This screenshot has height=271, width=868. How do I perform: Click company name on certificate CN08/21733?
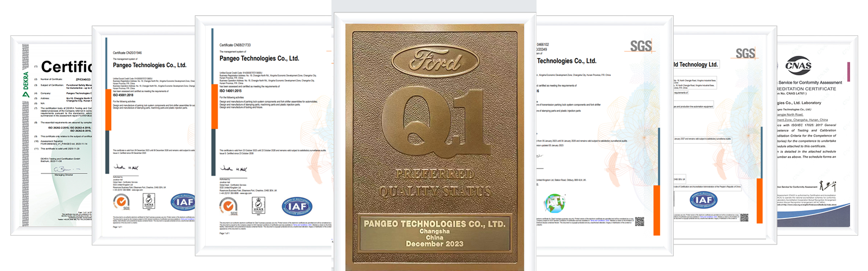(x=259, y=58)
